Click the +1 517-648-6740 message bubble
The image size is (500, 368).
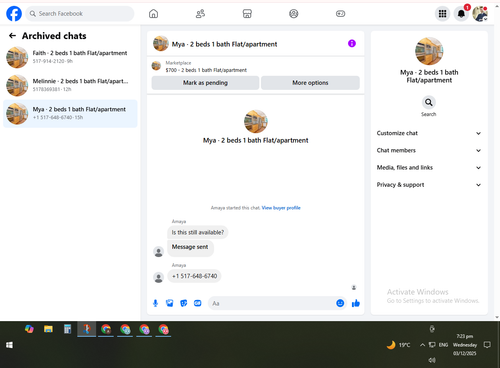click(x=194, y=276)
